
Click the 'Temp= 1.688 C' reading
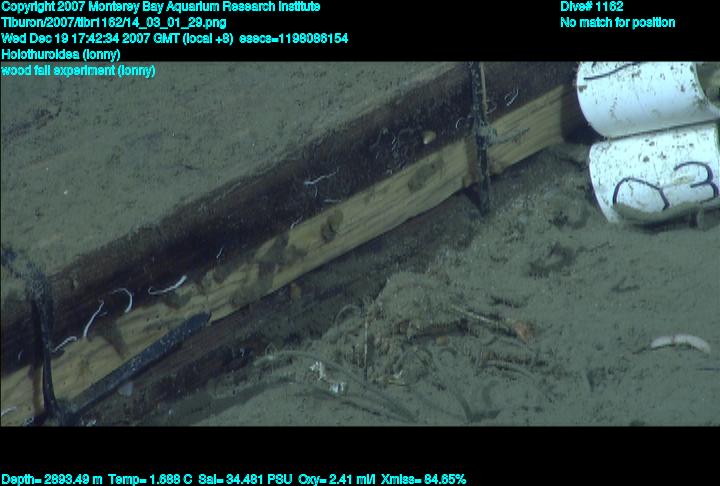point(150,480)
